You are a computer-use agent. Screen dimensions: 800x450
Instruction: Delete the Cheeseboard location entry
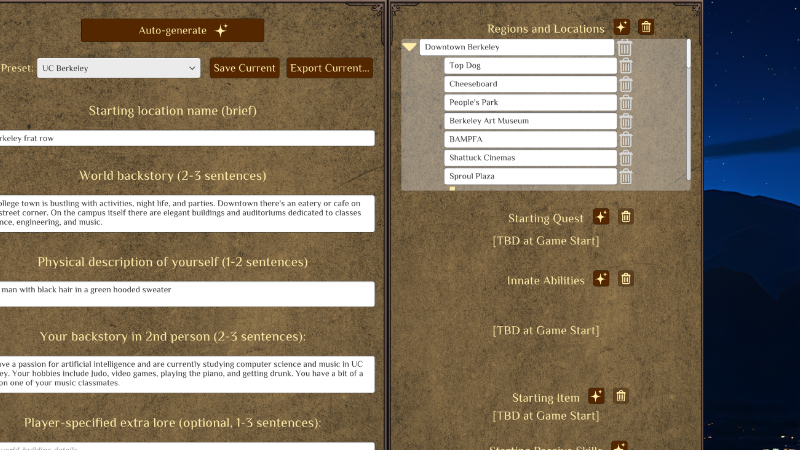tap(625, 84)
